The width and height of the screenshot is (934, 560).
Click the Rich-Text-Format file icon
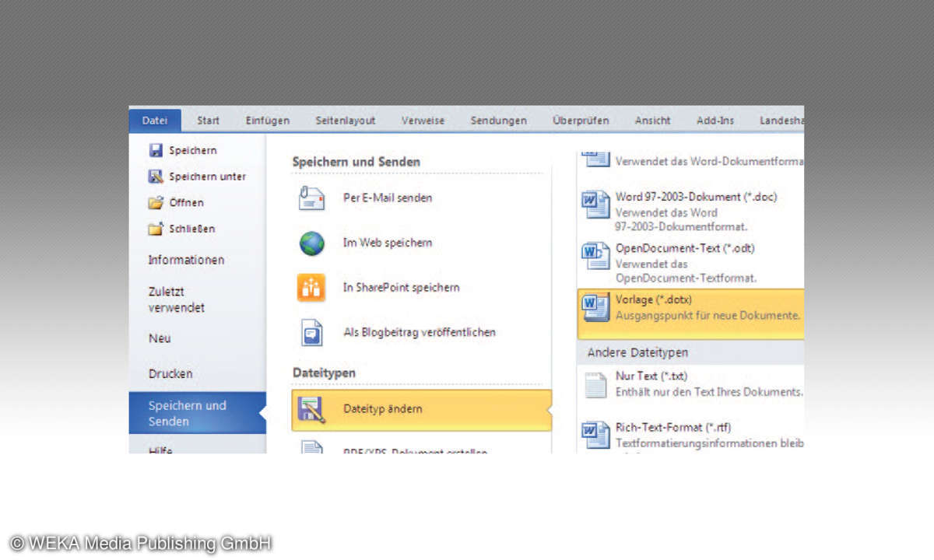point(596,435)
